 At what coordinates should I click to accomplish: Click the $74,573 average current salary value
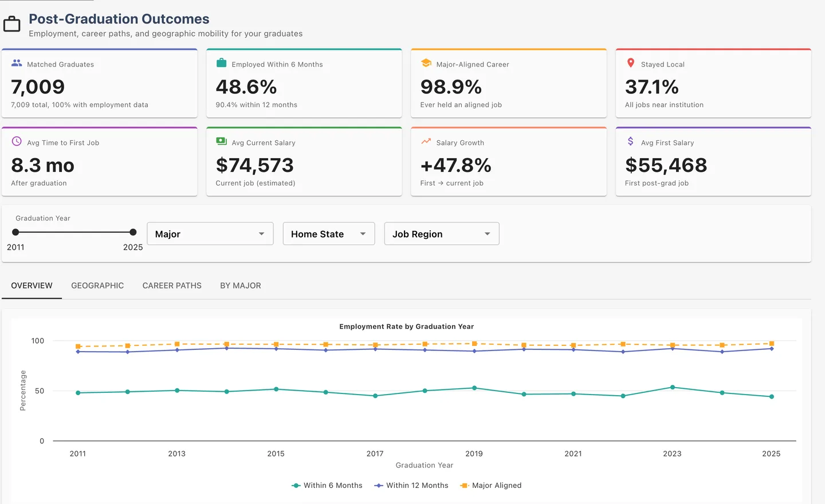[255, 165]
